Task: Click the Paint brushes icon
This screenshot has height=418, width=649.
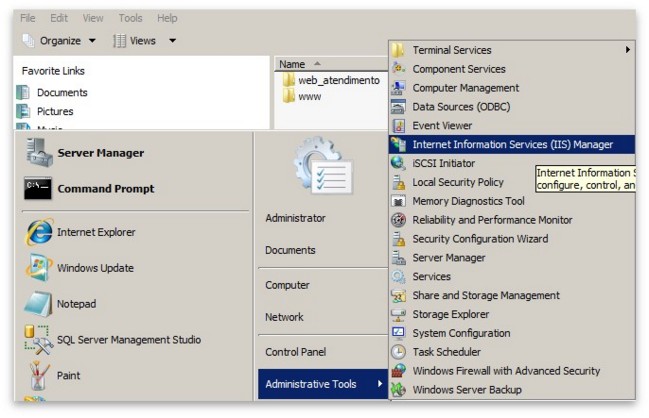Action: point(39,375)
